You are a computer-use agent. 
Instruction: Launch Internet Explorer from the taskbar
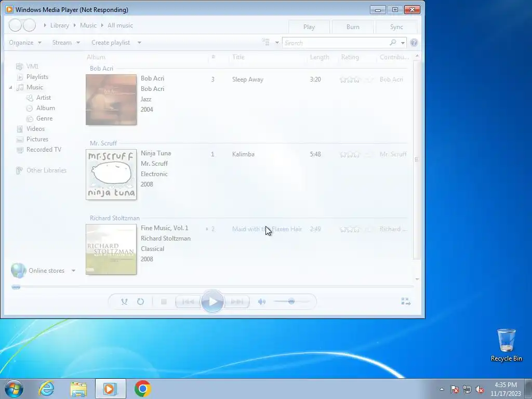46,389
